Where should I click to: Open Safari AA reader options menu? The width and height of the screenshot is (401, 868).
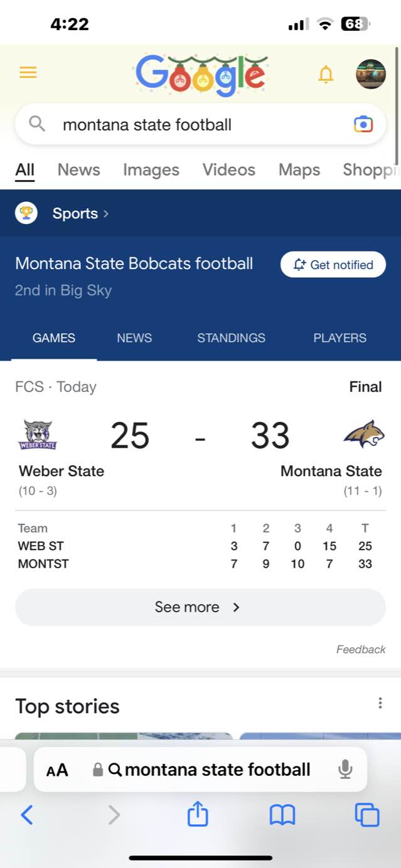point(57,770)
